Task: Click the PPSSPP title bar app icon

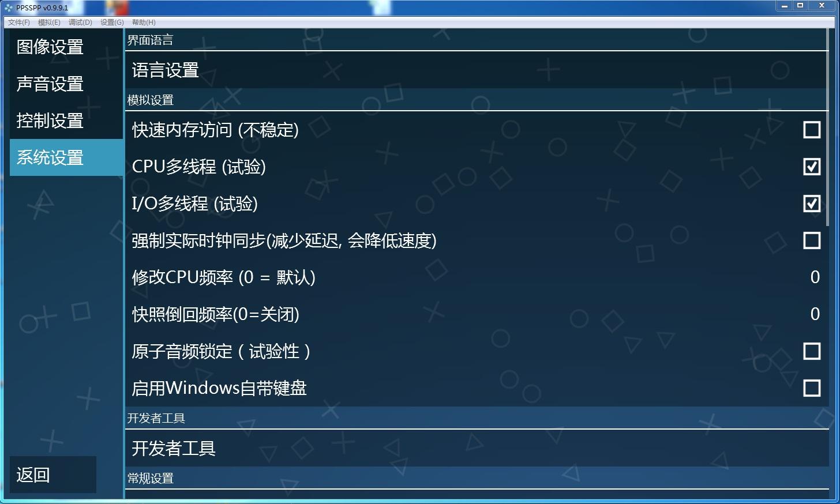Action: [8, 7]
